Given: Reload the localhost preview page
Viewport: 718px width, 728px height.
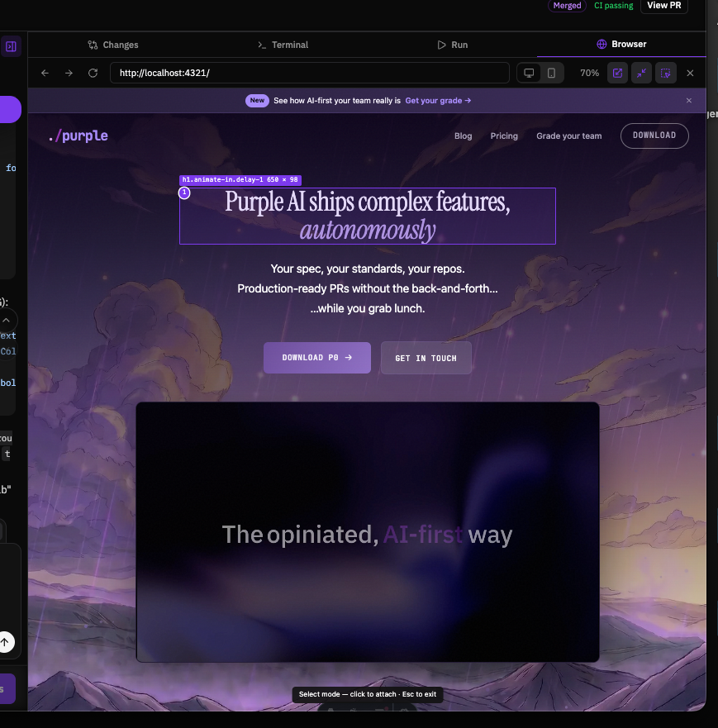Looking at the screenshot, I should pyautogui.click(x=93, y=73).
